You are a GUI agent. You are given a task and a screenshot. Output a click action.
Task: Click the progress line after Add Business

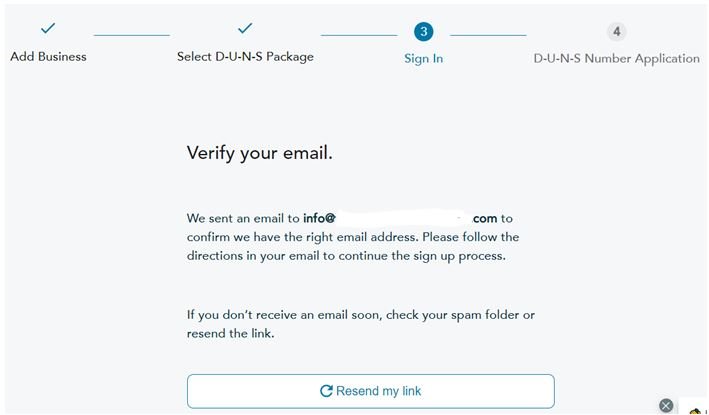[x=131, y=35]
